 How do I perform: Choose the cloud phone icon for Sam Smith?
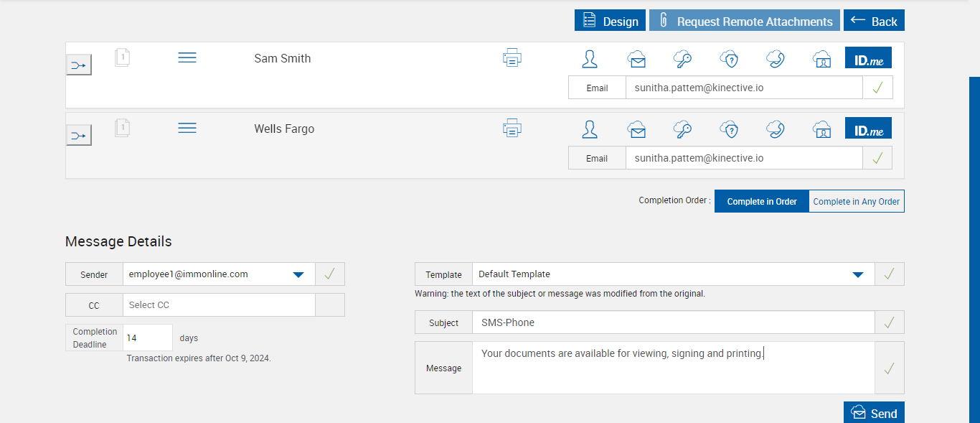point(776,59)
